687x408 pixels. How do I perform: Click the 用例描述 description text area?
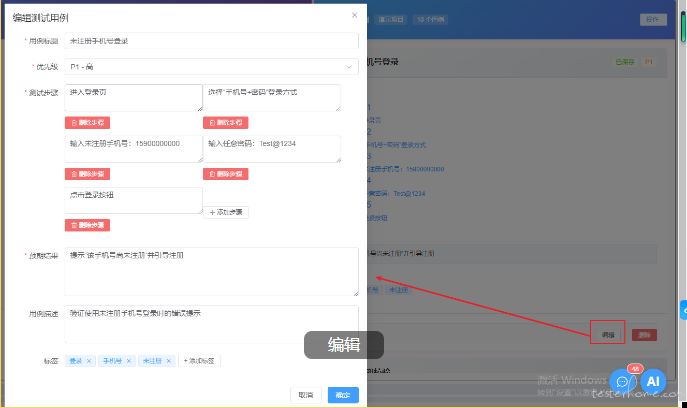click(211, 325)
